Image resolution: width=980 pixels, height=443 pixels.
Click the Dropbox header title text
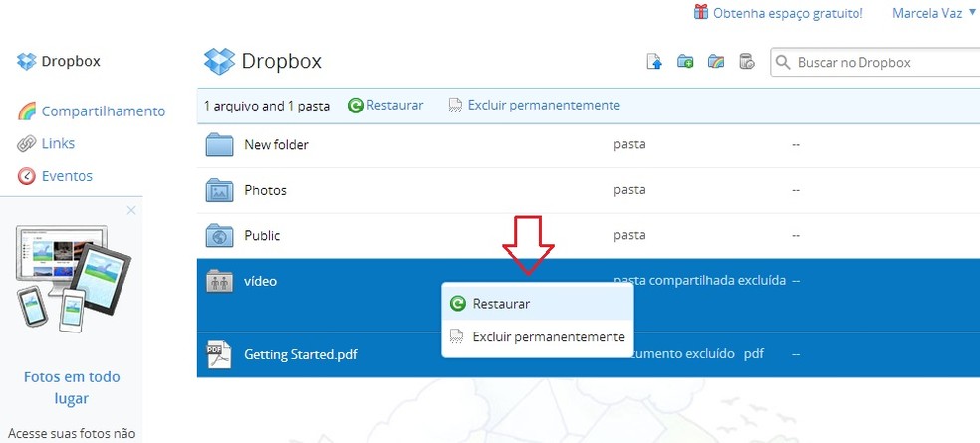281,62
